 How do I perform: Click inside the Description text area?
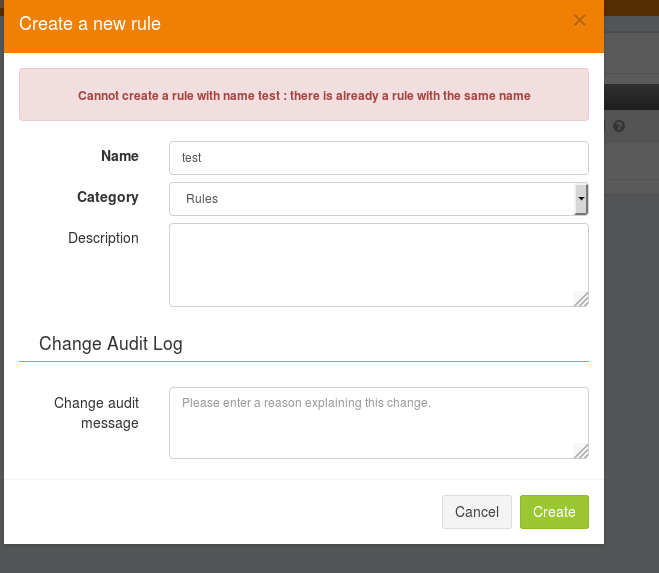pos(379,265)
